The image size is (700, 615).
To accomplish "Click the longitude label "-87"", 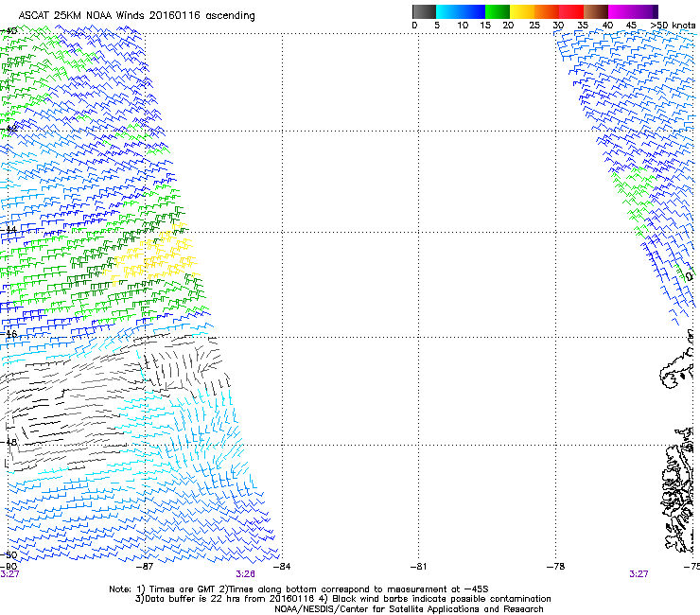I will point(145,567).
